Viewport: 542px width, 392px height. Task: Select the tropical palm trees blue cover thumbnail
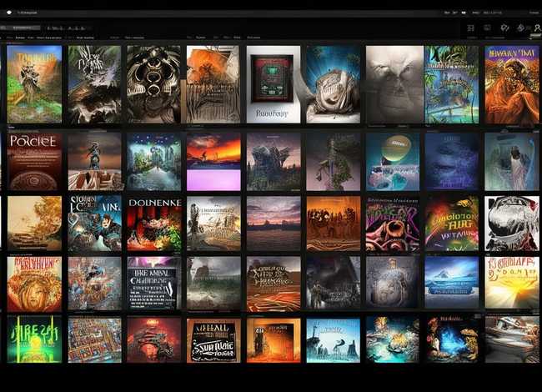point(451,83)
